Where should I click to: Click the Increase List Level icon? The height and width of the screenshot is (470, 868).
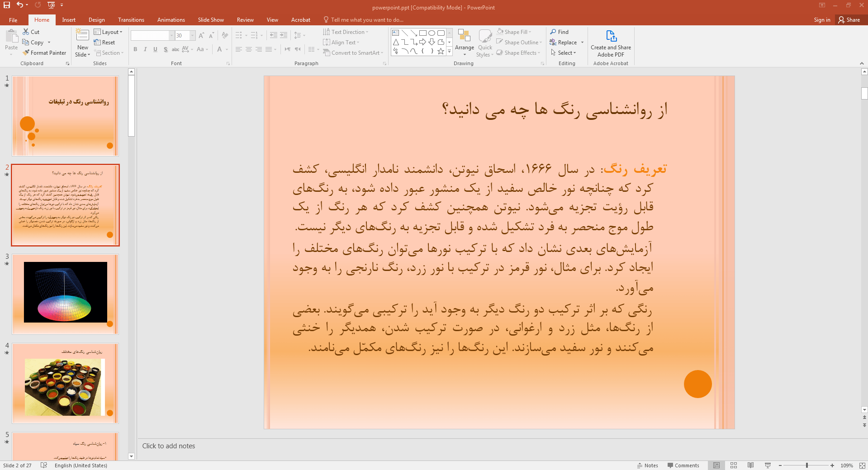(284, 35)
